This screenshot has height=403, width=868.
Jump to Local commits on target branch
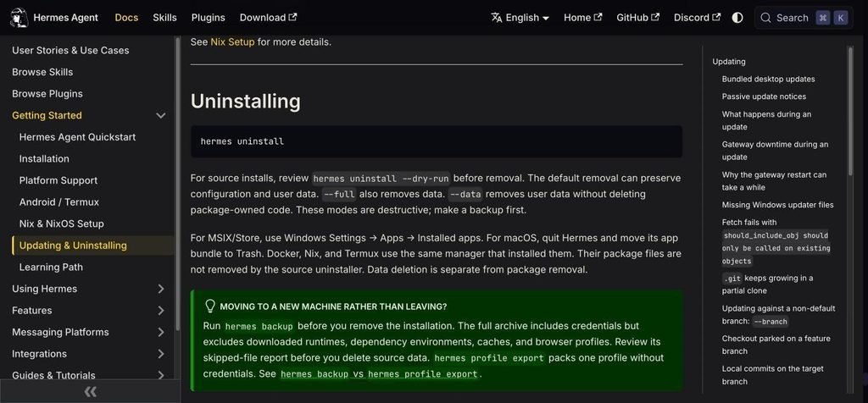pos(773,375)
